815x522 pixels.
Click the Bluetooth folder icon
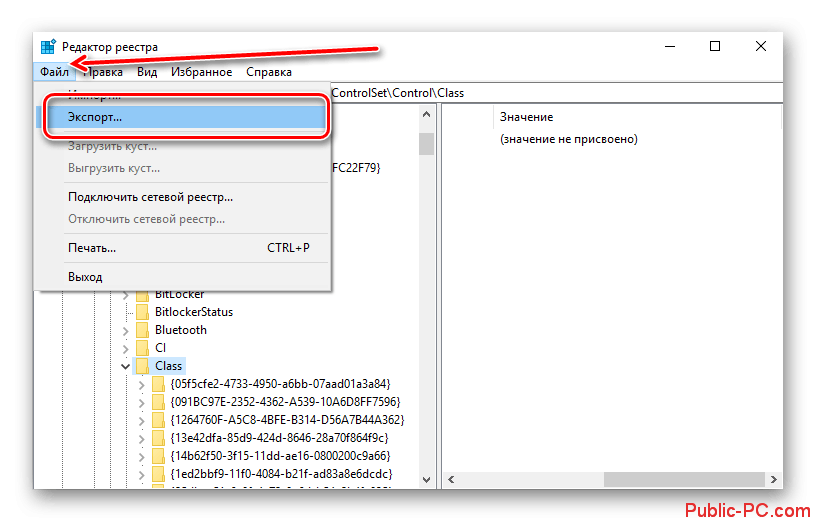coord(142,330)
